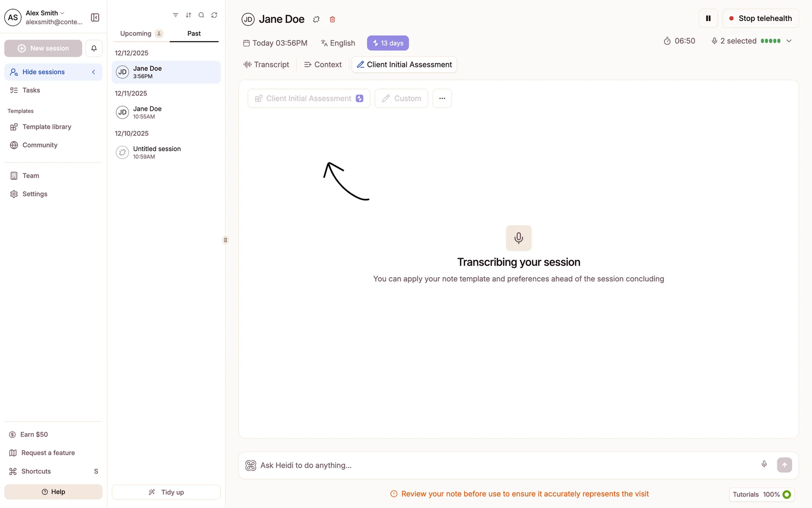Open the Transcript tab
The width and height of the screenshot is (812, 508).
[x=266, y=65]
